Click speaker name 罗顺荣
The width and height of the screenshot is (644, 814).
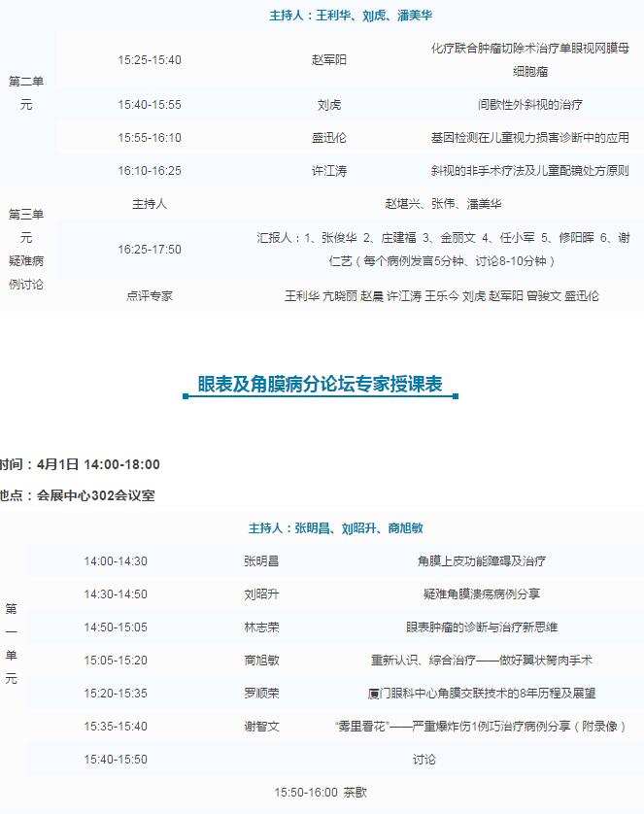point(261,694)
